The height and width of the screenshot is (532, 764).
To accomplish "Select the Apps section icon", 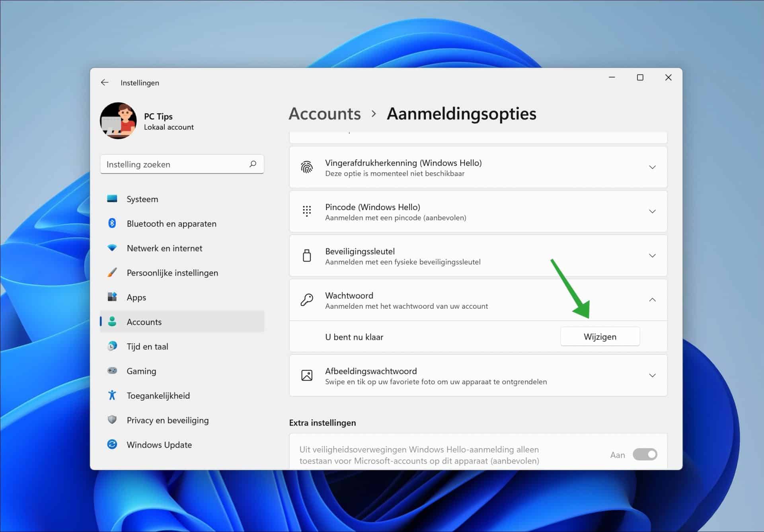I will [112, 297].
